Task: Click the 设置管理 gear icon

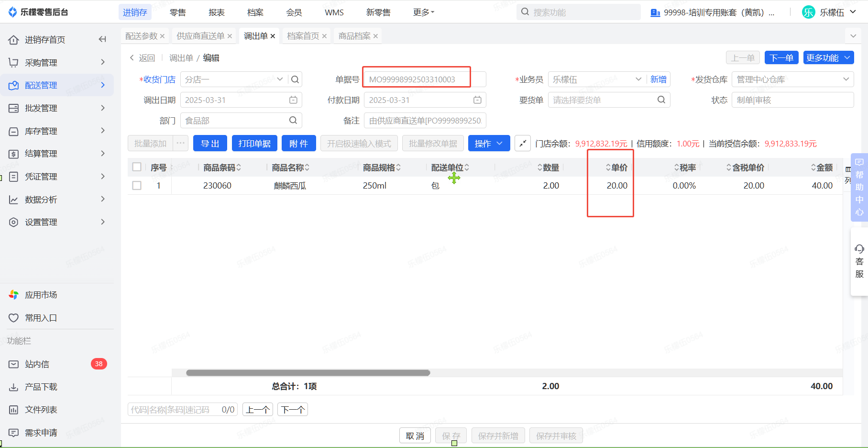Action: (x=13, y=222)
